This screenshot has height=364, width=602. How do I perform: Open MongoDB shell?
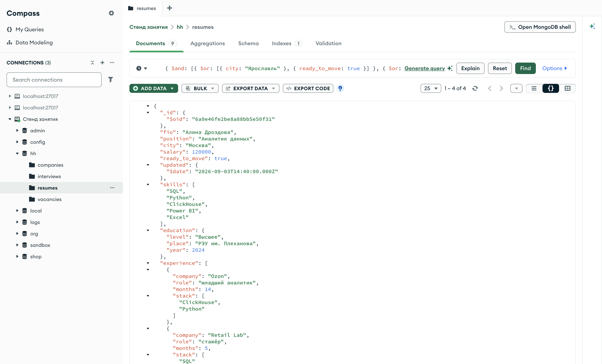[x=540, y=27]
